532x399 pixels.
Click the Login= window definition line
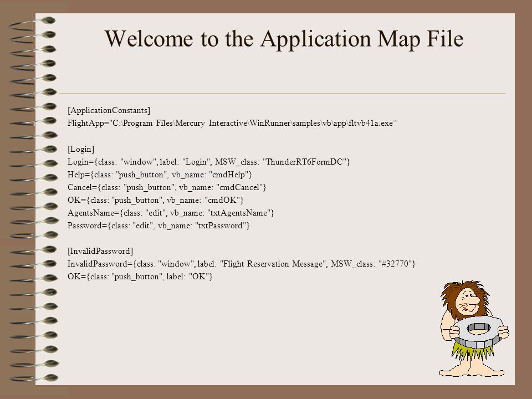coord(209,162)
